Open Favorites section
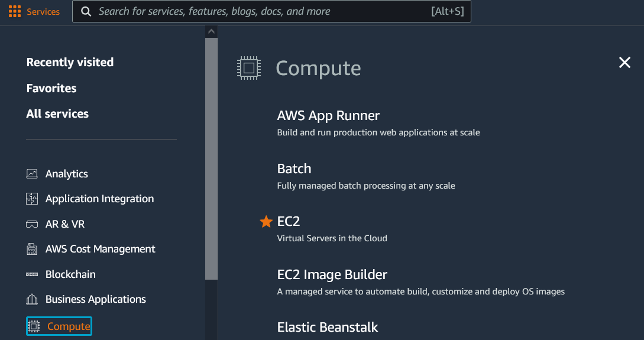 pos(51,88)
